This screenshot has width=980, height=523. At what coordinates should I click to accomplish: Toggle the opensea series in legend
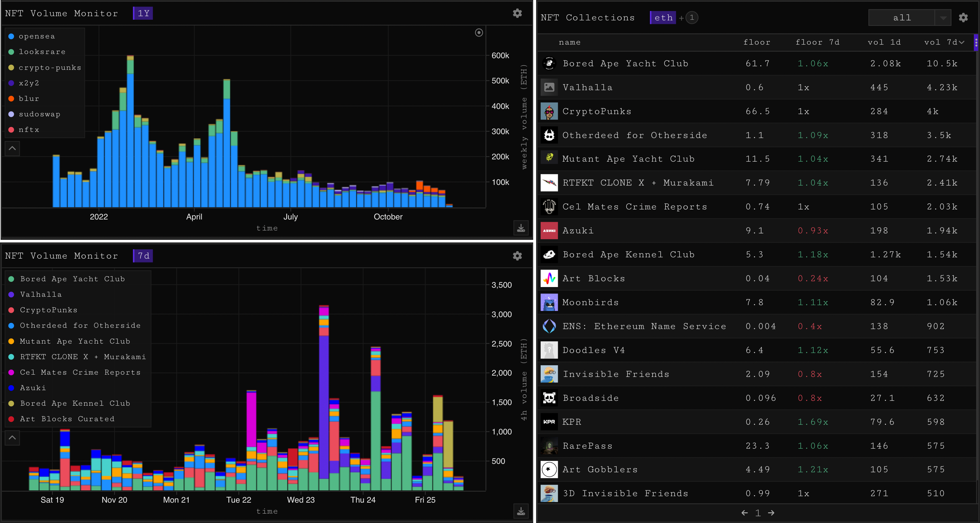point(37,37)
